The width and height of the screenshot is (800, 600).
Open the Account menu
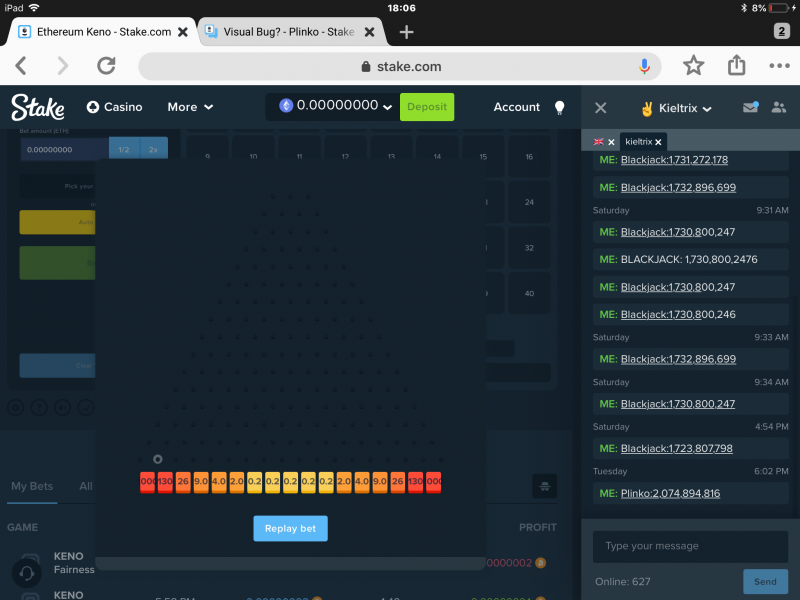click(516, 107)
